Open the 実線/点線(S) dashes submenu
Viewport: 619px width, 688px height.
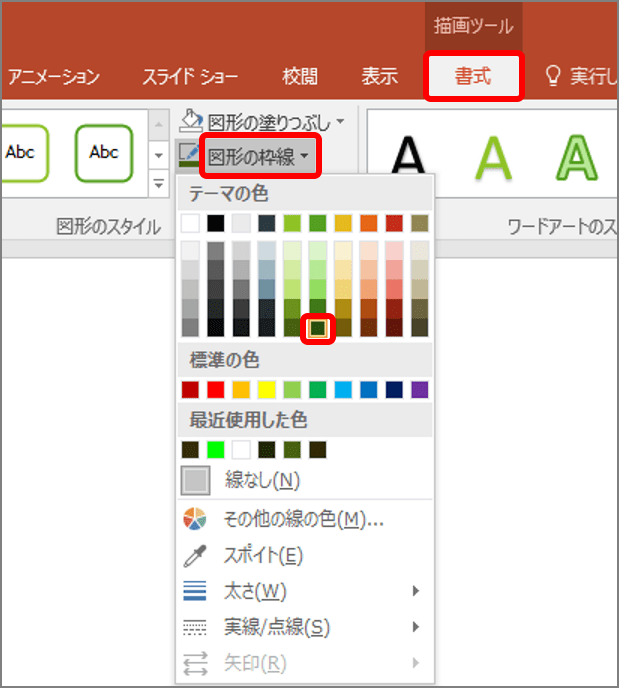305,627
